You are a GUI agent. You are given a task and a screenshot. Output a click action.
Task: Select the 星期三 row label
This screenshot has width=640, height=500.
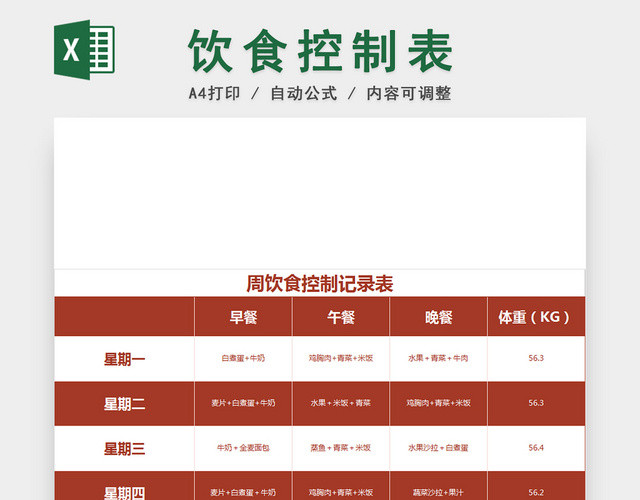click(x=124, y=449)
